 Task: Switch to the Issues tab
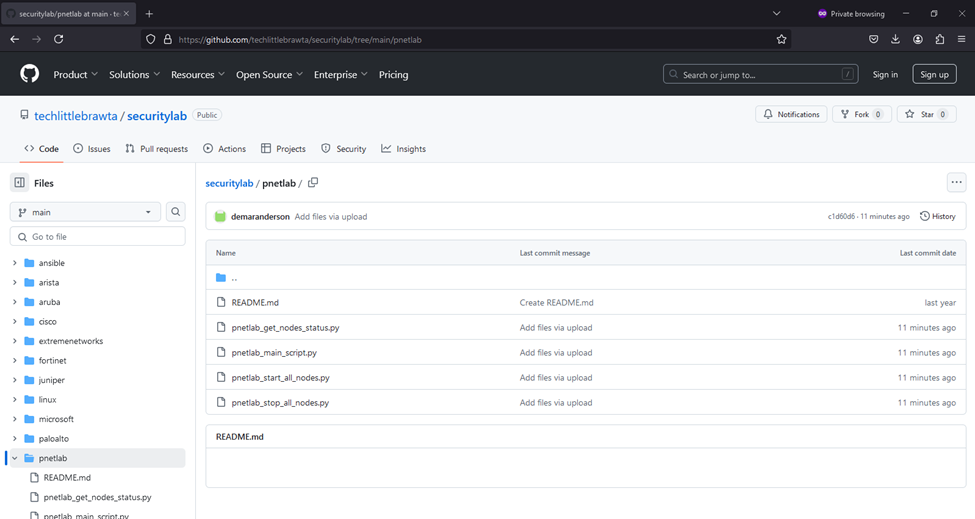92,149
